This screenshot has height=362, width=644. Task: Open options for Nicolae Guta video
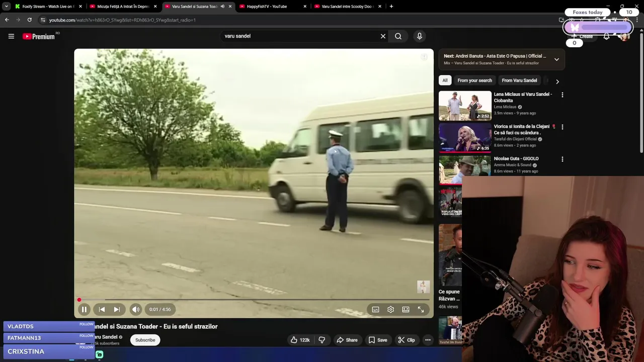click(x=562, y=159)
